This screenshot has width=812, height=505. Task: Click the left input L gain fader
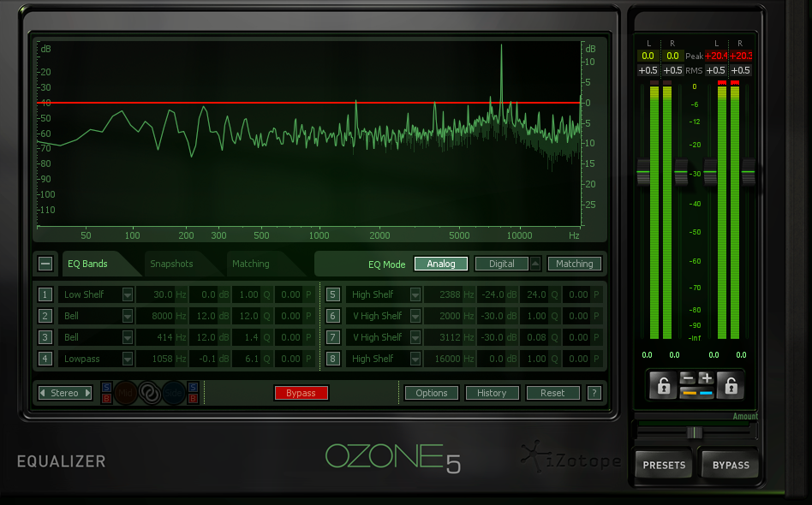click(643, 172)
